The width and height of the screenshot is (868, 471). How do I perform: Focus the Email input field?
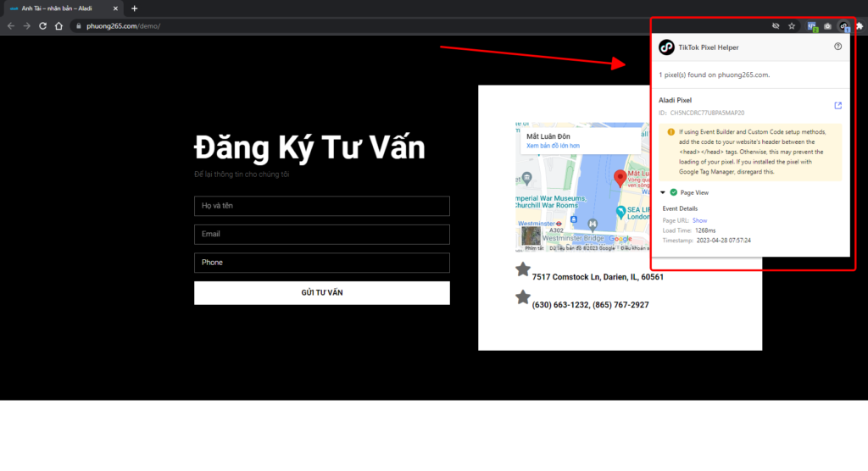(x=321, y=234)
